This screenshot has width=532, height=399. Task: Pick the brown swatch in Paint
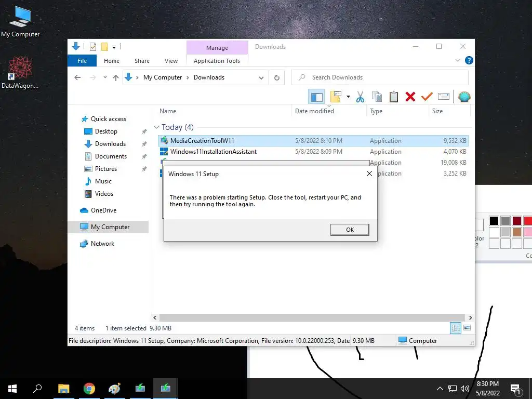point(517,232)
